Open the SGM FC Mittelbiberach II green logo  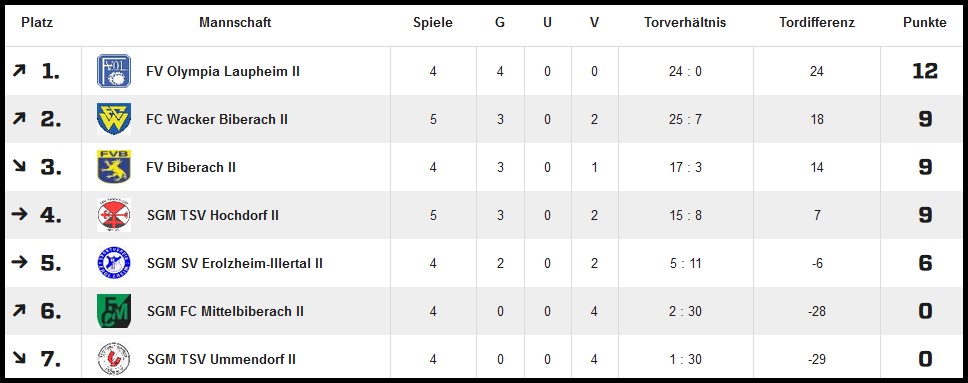(x=114, y=311)
